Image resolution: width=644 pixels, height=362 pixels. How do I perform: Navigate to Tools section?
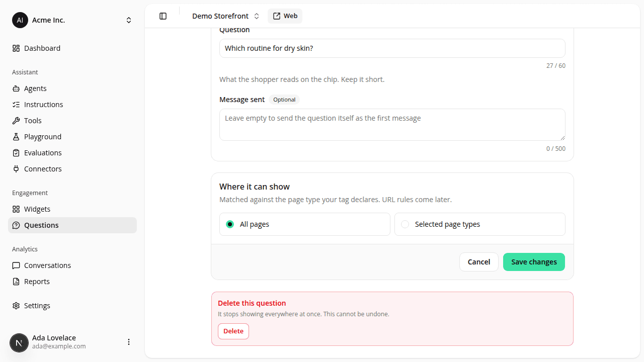click(72, 121)
